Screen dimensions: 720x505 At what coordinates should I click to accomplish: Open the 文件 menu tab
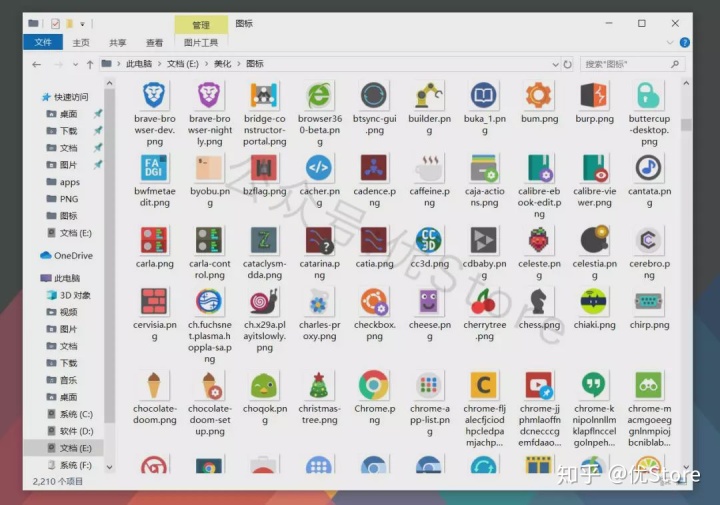tap(43, 42)
